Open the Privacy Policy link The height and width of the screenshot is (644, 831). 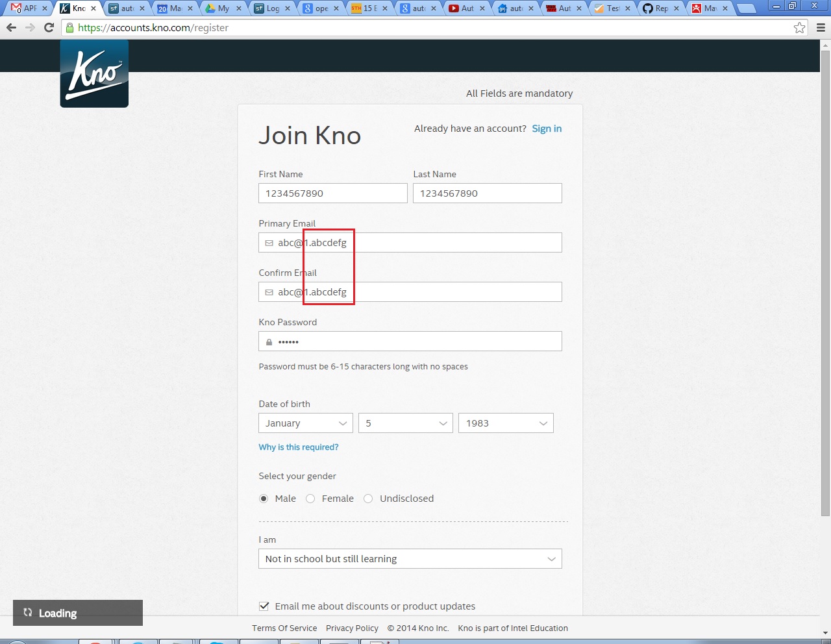(x=352, y=628)
